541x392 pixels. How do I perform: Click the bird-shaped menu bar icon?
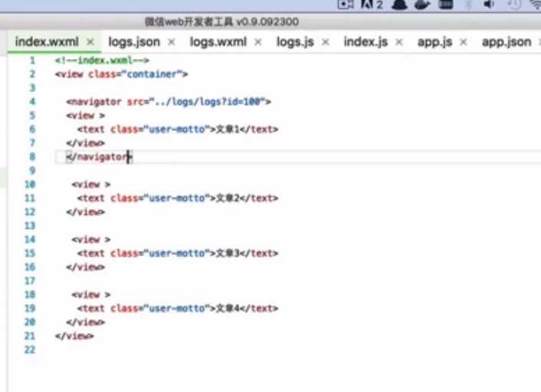pyautogui.click(x=423, y=5)
